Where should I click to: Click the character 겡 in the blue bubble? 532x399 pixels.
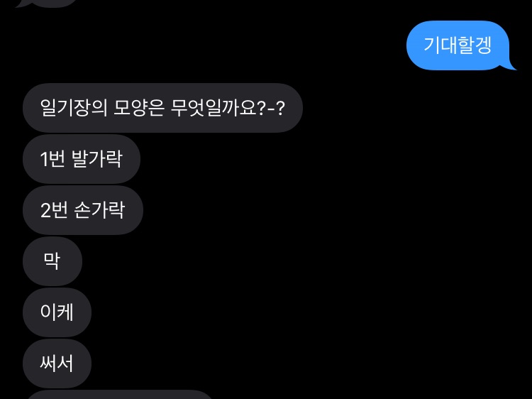483,45
